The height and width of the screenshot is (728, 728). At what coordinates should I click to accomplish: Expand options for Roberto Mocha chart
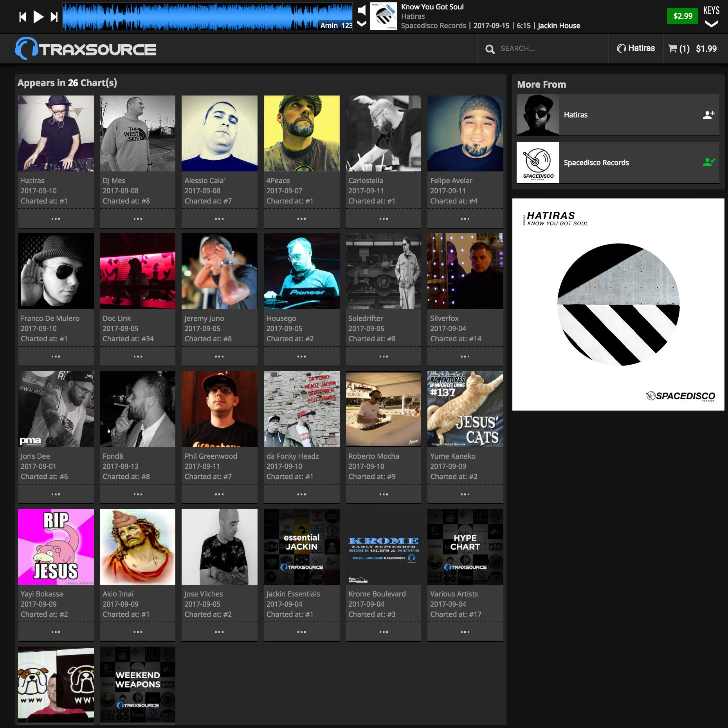384,494
